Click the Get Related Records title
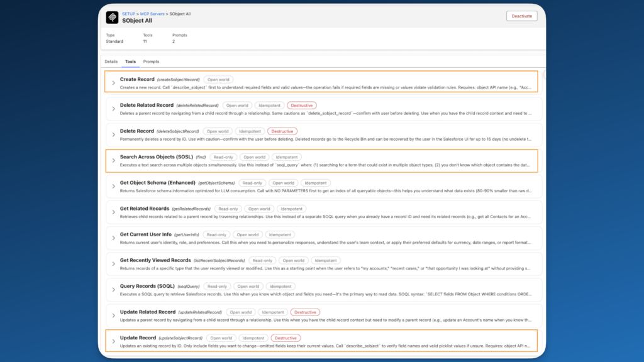This screenshot has height=362, width=644. click(145, 209)
